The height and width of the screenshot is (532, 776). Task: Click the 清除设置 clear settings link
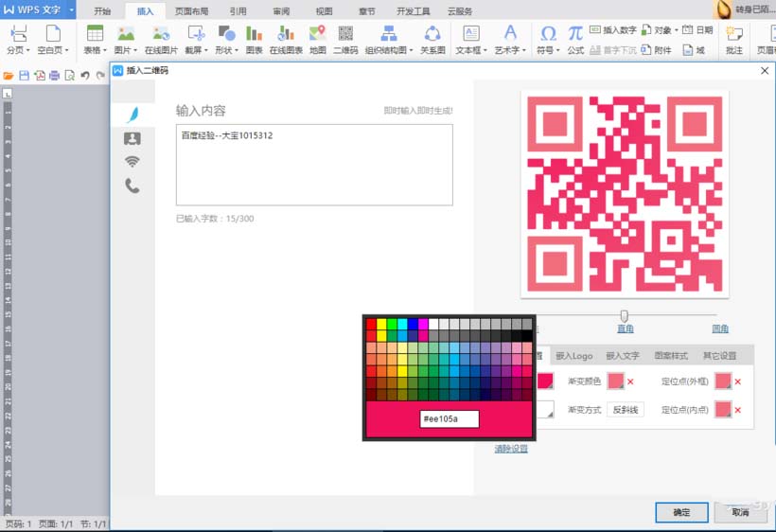tap(511, 449)
